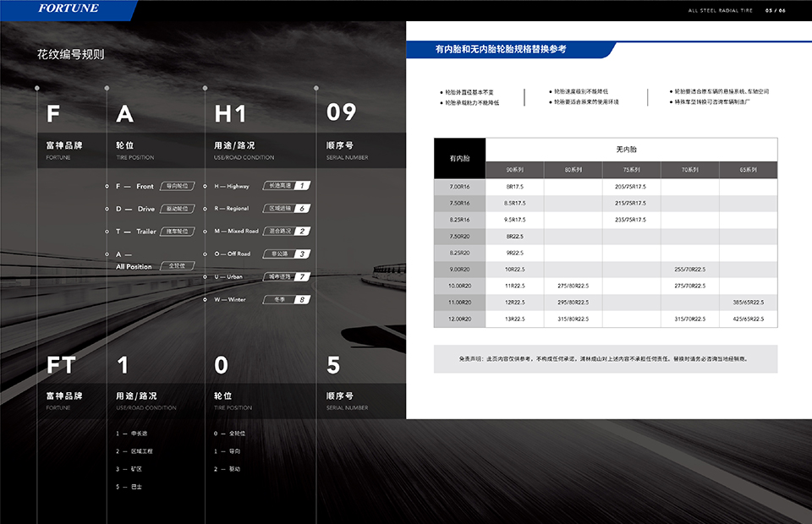Click the '11.00R20' row label
The width and height of the screenshot is (812, 524).
pos(460,303)
